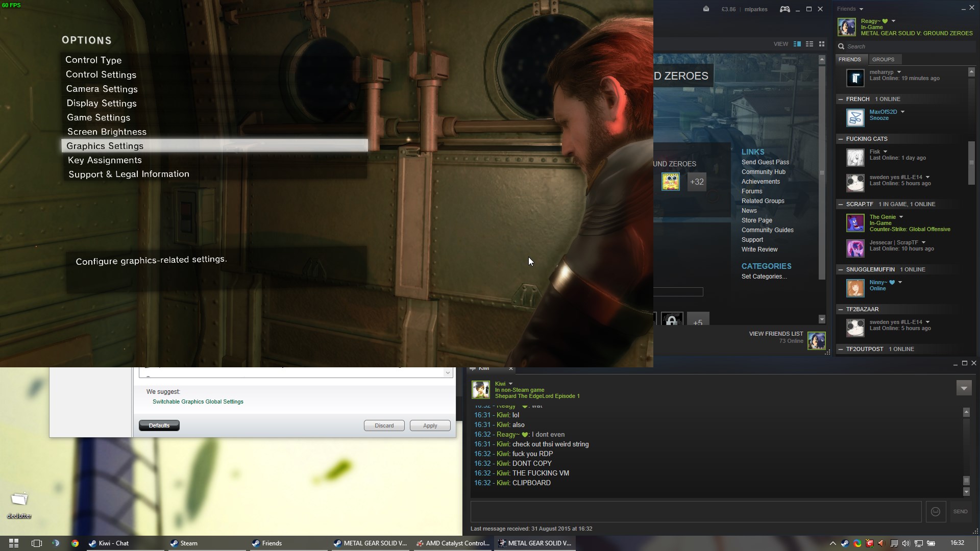Switch Steam library to grid view
The width and height of the screenshot is (980, 551).
click(x=822, y=44)
